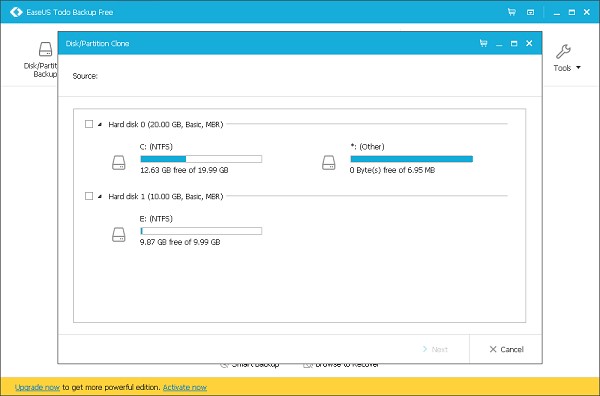The height and width of the screenshot is (396, 600).
Task: Check the Hard disk 0 checkbox
Action: tap(89, 124)
